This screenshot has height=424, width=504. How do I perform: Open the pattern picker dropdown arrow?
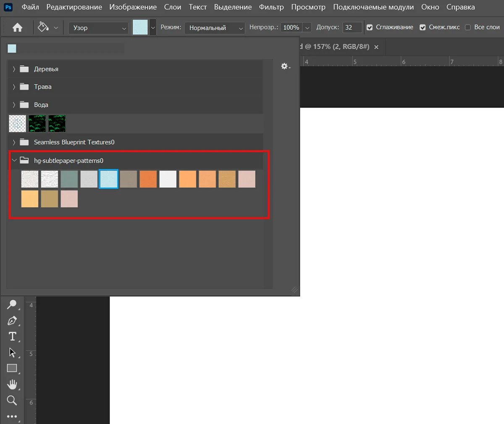pos(153,28)
